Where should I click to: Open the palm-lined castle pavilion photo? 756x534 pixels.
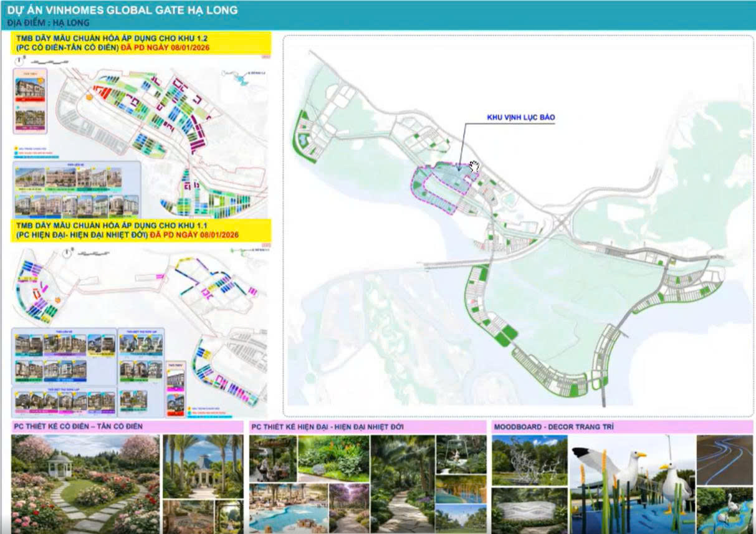(x=203, y=467)
